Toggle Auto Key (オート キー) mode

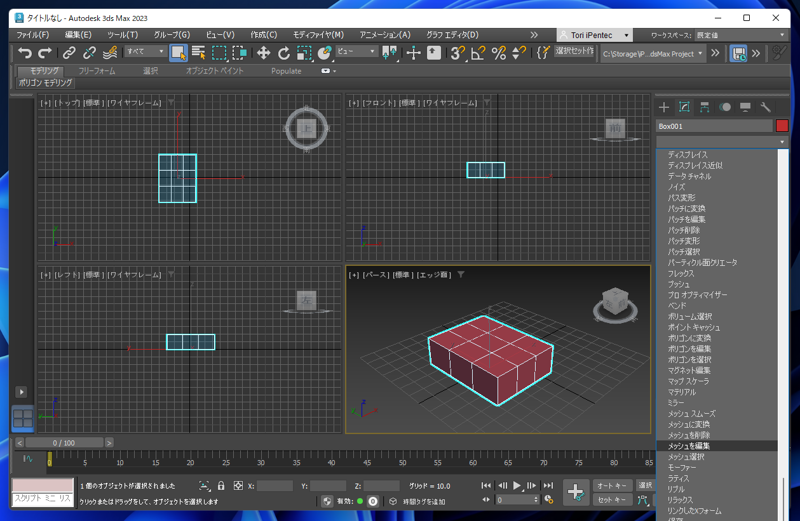pyautogui.click(x=612, y=486)
